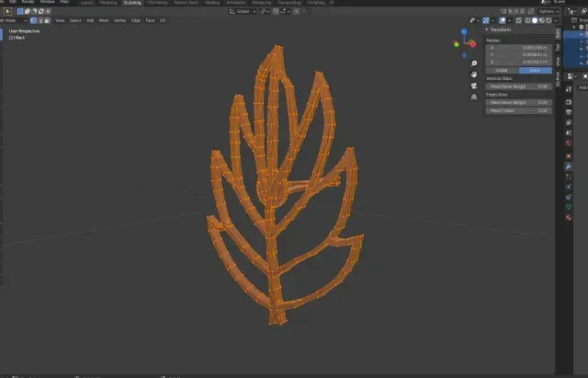Switch to the Animation workspace tab
This screenshot has height=378, width=588.
[x=236, y=3]
